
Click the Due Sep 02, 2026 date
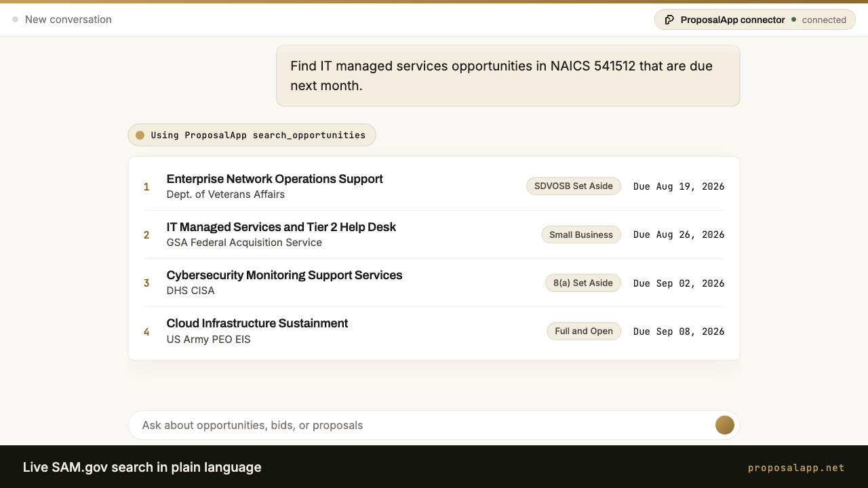point(679,283)
